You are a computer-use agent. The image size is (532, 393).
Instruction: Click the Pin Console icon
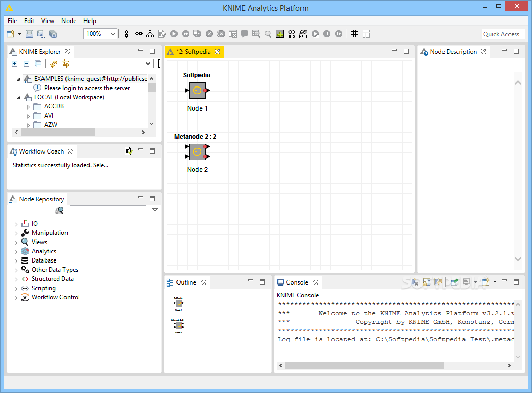[x=454, y=282]
